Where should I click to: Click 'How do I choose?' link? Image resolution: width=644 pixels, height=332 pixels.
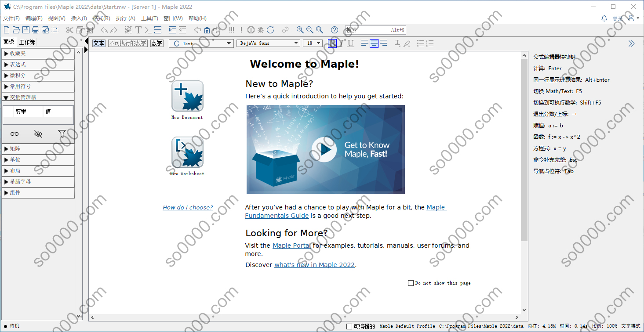click(188, 207)
